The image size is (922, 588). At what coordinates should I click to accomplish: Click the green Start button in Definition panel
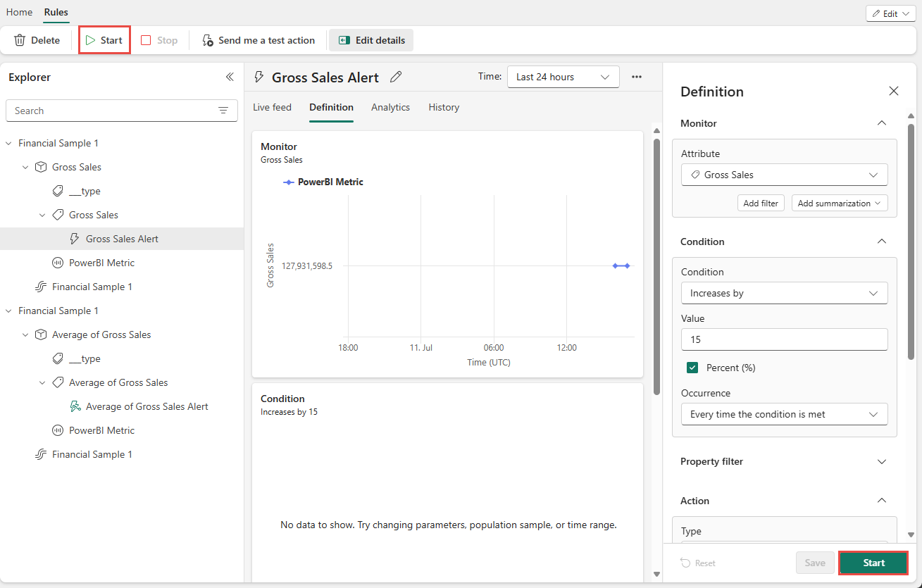pyautogui.click(x=873, y=563)
